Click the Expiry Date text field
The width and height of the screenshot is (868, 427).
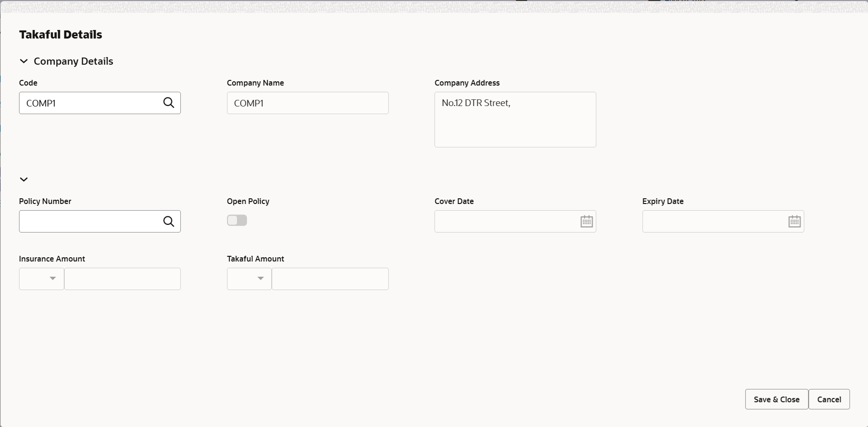714,222
